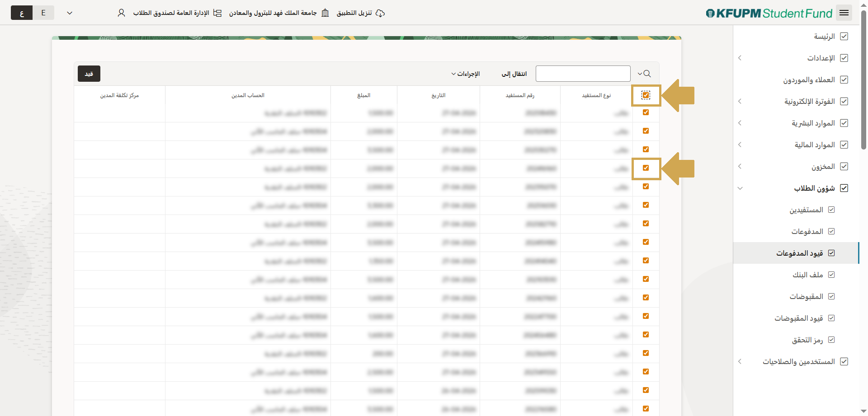This screenshot has height=416, width=868.
Task: Expand the الموارد المالية menu chevron
Action: point(740,145)
